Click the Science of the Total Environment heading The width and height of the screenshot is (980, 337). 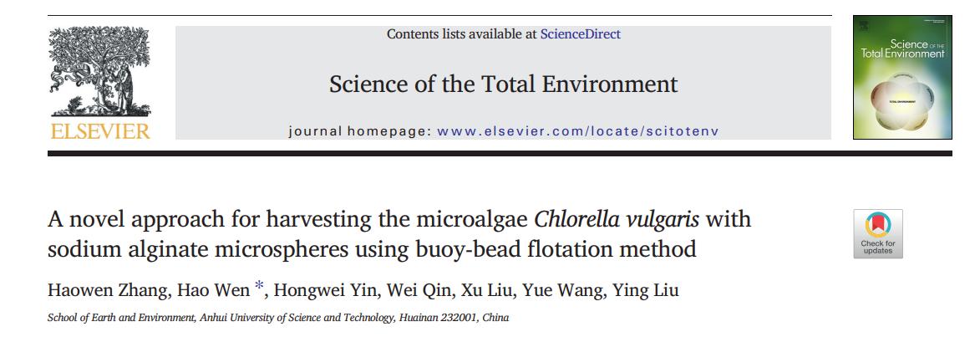coord(503,84)
